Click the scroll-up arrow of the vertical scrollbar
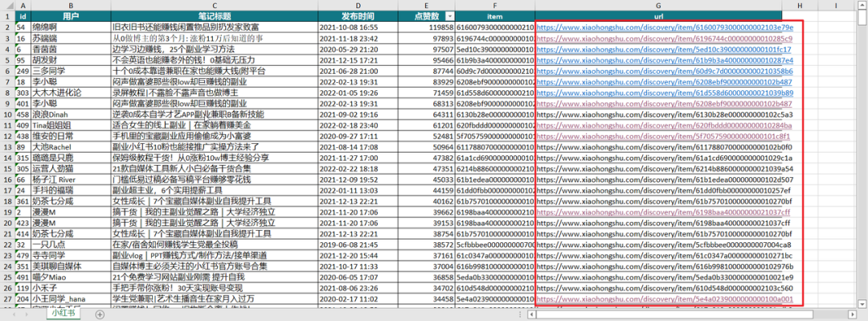 point(863,5)
